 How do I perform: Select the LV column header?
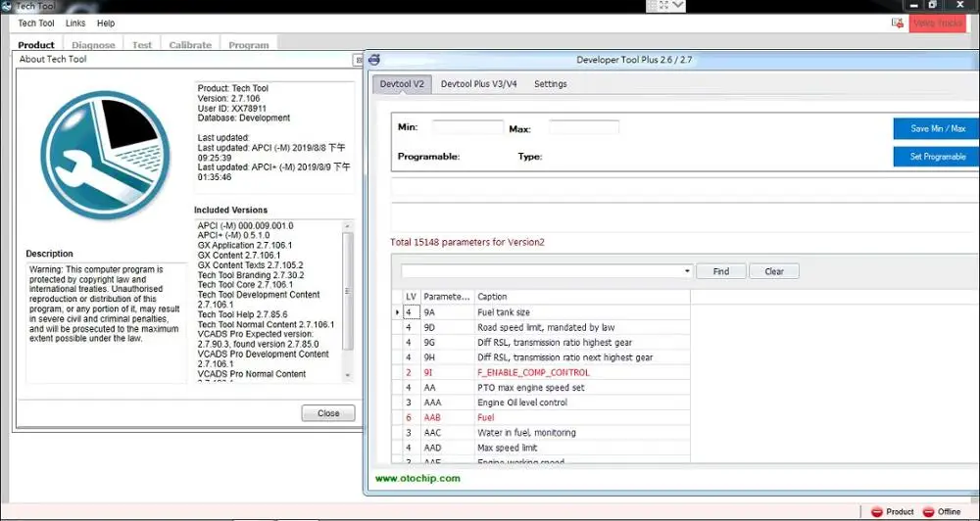[x=411, y=297]
